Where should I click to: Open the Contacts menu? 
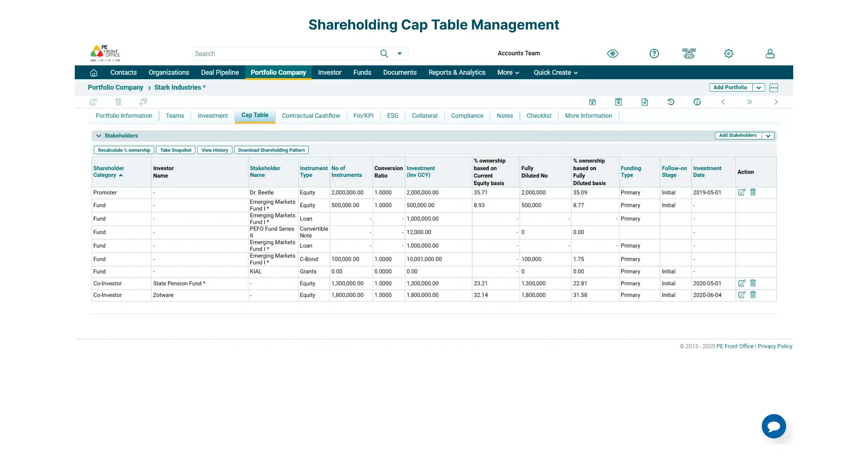pyautogui.click(x=124, y=72)
